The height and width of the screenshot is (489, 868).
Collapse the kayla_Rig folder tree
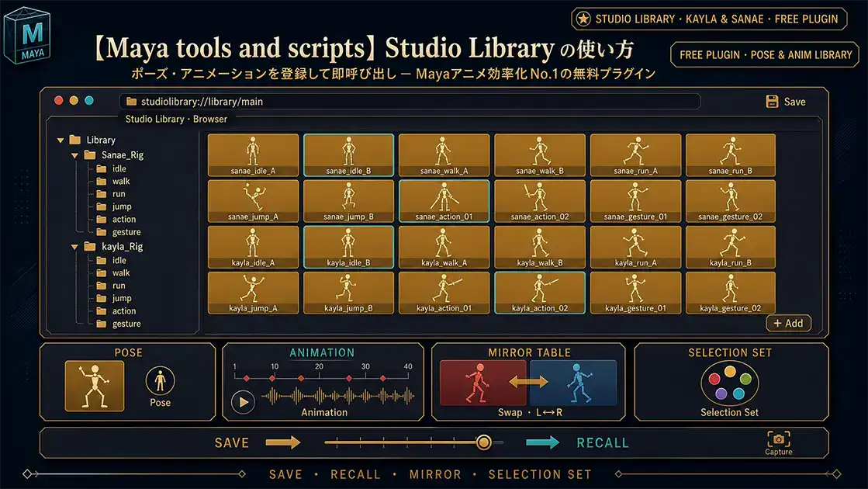[74, 247]
